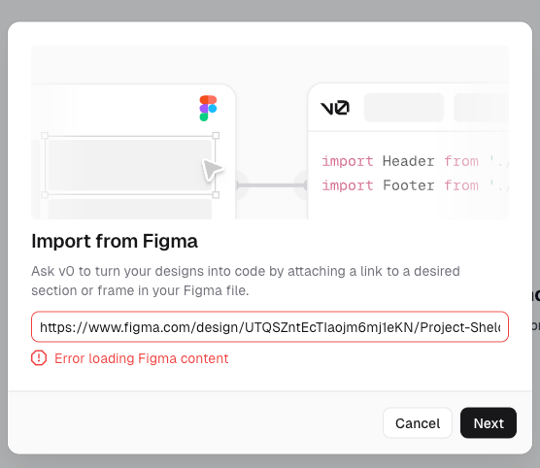Screen dimensions: 540x468
Task: Select the highlighted gray frame in the Figma card
Action: 130,165
